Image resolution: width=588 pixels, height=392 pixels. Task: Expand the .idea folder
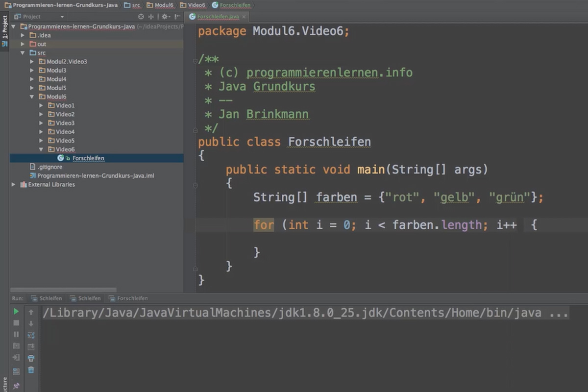[x=23, y=35]
